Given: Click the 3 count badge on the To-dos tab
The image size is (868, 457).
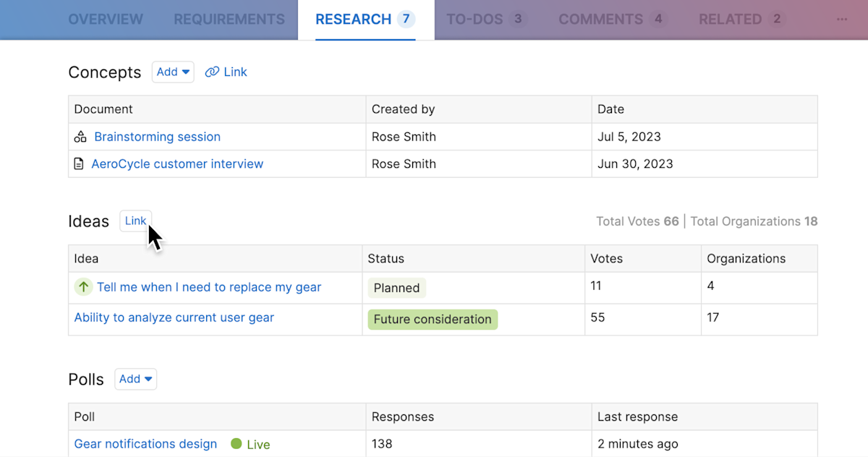Looking at the screenshot, I should coord(518,20).
